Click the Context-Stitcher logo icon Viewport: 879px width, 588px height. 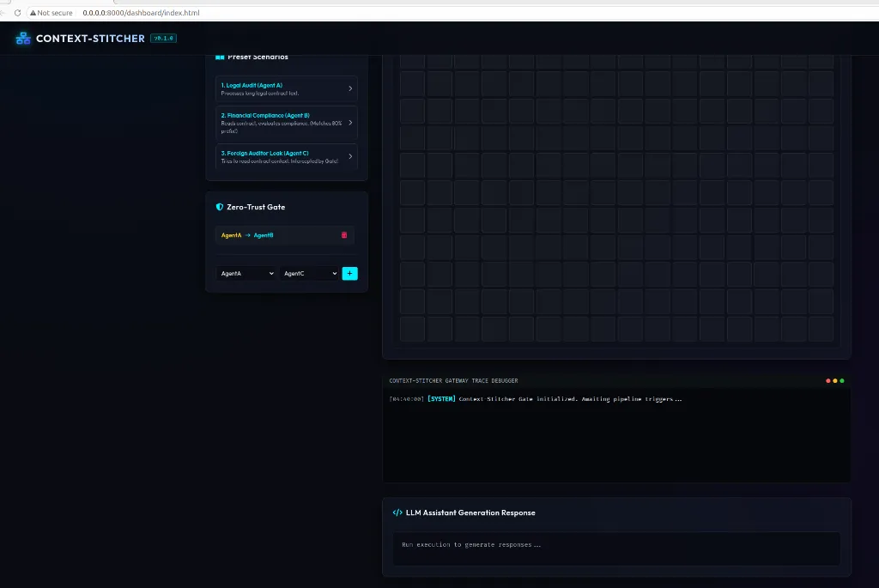[x=23, y=38]
